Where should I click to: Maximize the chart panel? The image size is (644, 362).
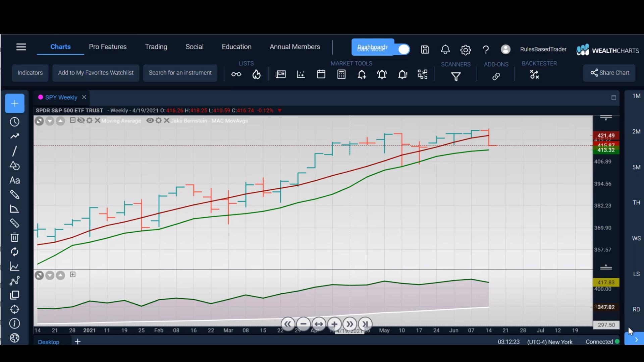click(x=613, y=98)
